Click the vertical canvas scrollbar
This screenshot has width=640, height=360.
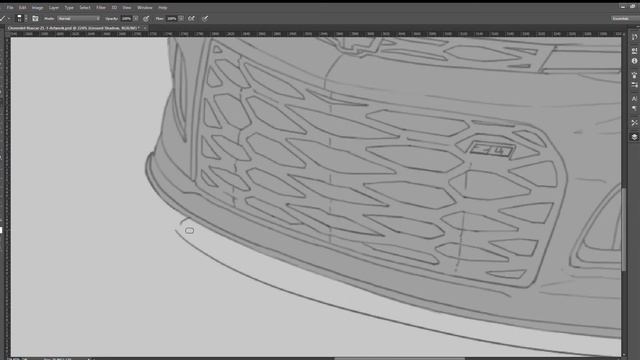pos(624,229)
